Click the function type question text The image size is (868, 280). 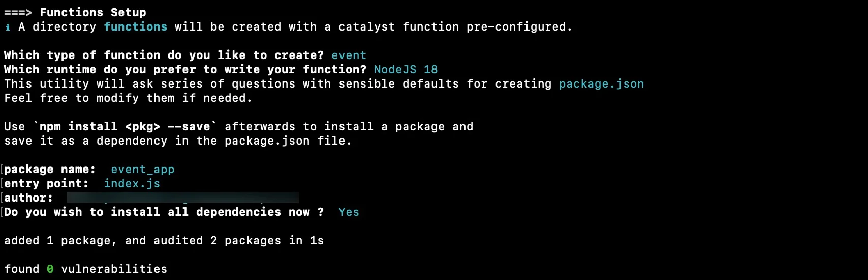click(x=164, y=55)
